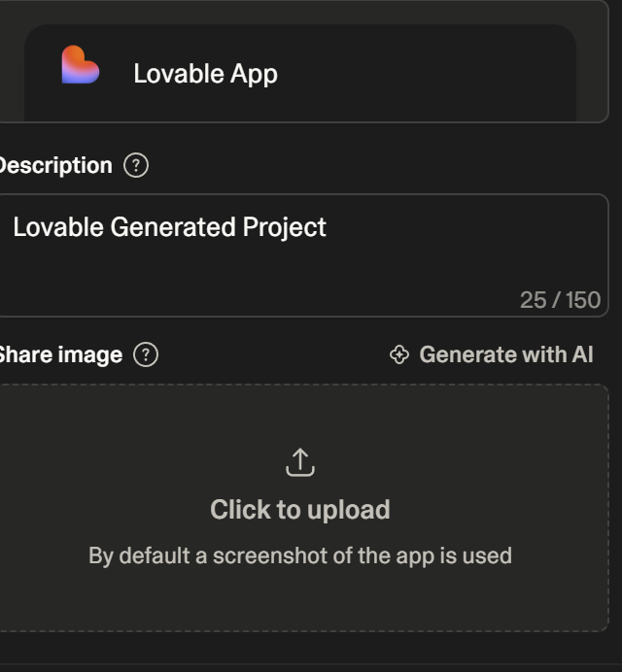Click the sparkle icon on Generate with AI

(x=398, y=355)
